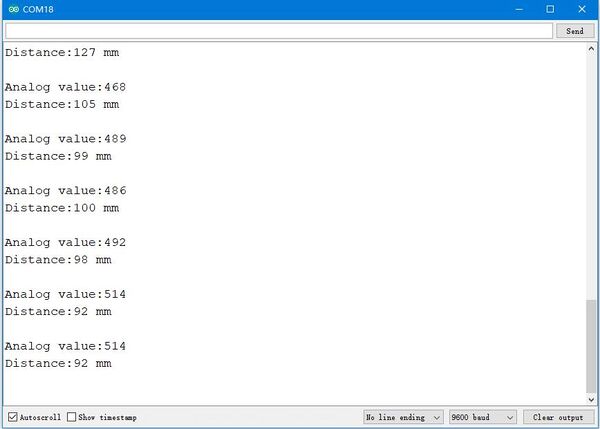Click the 'Analog value:468' line
The image size is (600, 429).
click(65, 87)
